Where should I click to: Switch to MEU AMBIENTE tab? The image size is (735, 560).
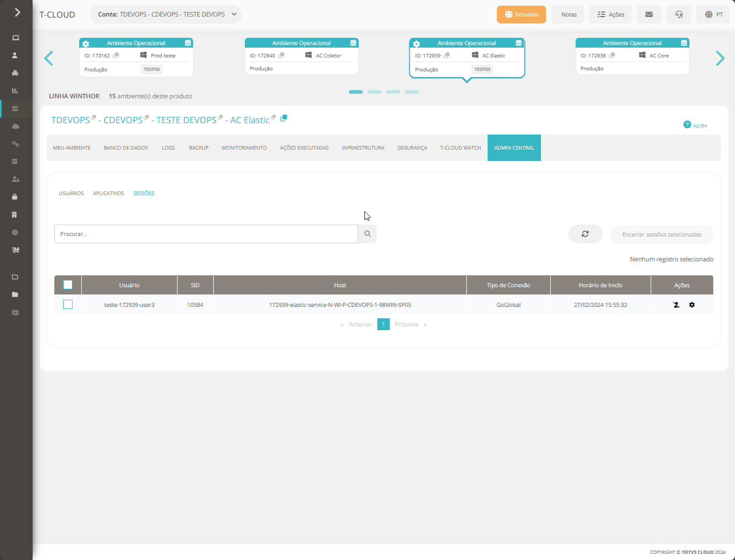click(x=72, y=148)
